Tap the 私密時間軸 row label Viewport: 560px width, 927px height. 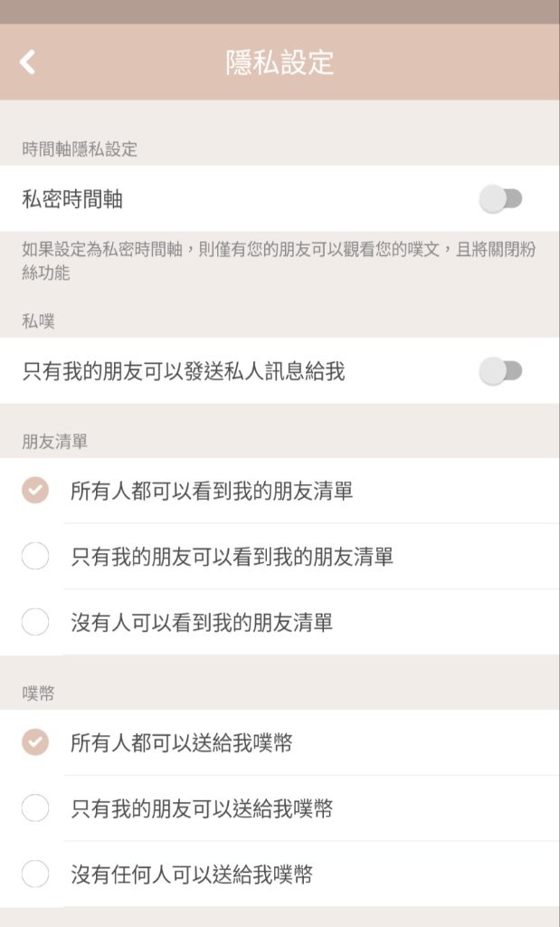coord(72,199)
